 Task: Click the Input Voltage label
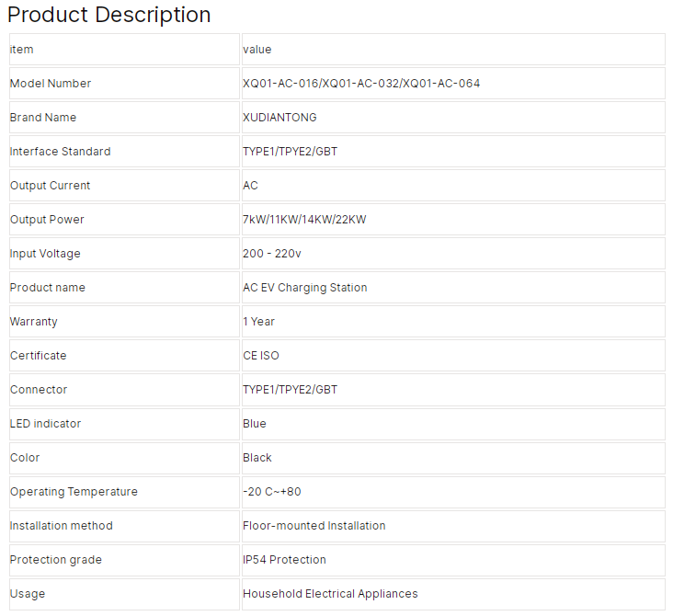(x=45, y=254)
